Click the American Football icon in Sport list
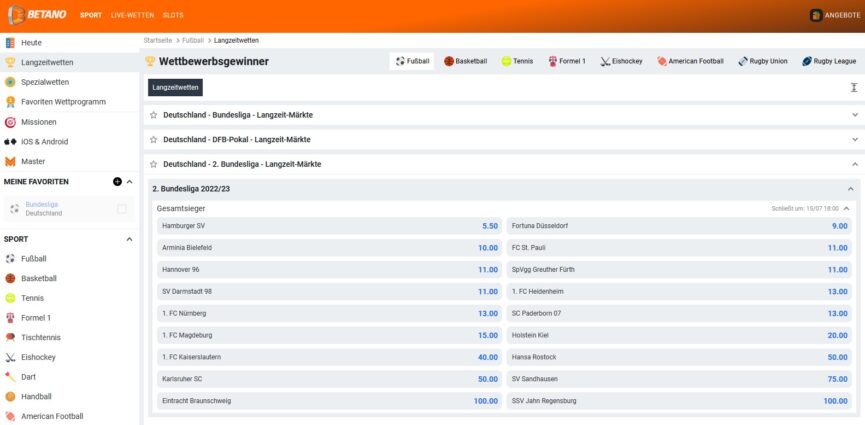 (x=10, y=416)
